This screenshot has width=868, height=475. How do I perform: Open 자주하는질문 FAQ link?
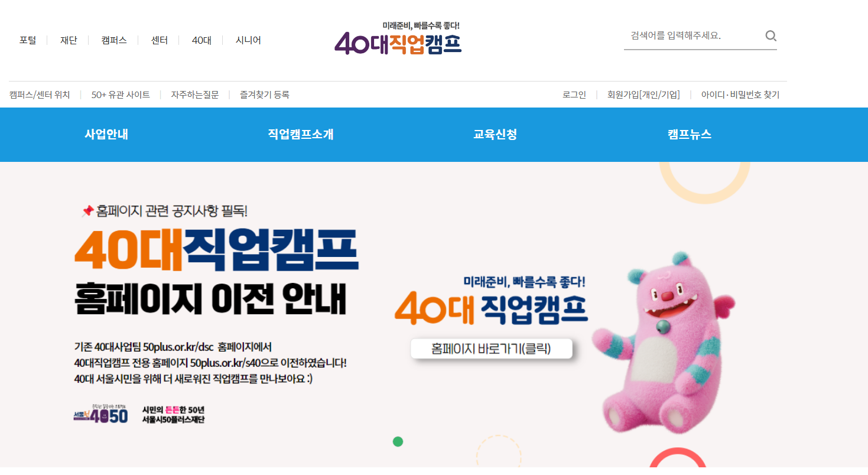[195, 95]
